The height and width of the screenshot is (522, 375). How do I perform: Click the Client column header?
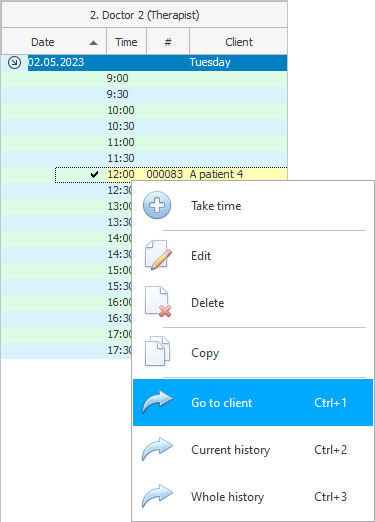[x=239, y=42]
